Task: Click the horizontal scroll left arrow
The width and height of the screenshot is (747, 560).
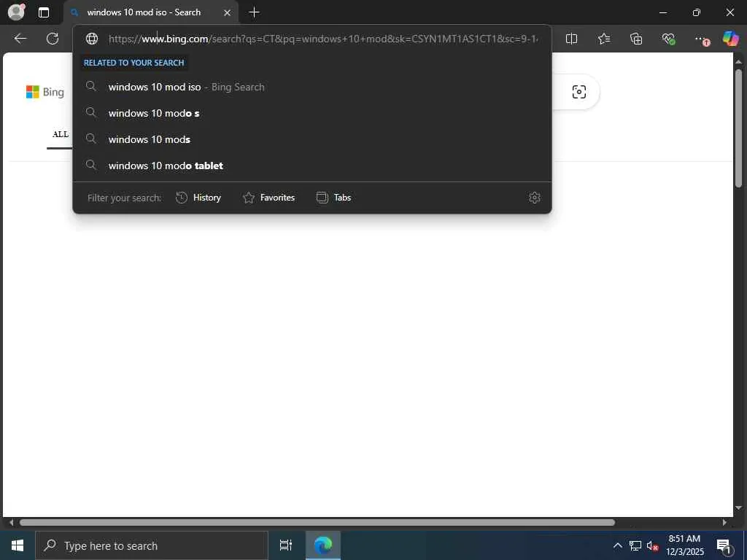Action: pos(12,522)
